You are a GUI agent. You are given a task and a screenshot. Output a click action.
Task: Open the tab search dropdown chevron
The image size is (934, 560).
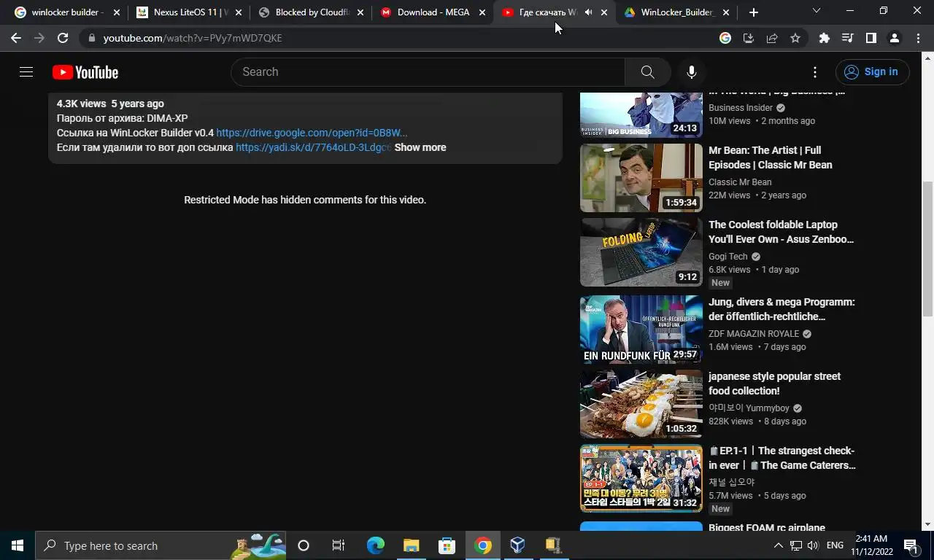[x=817, y=11]
